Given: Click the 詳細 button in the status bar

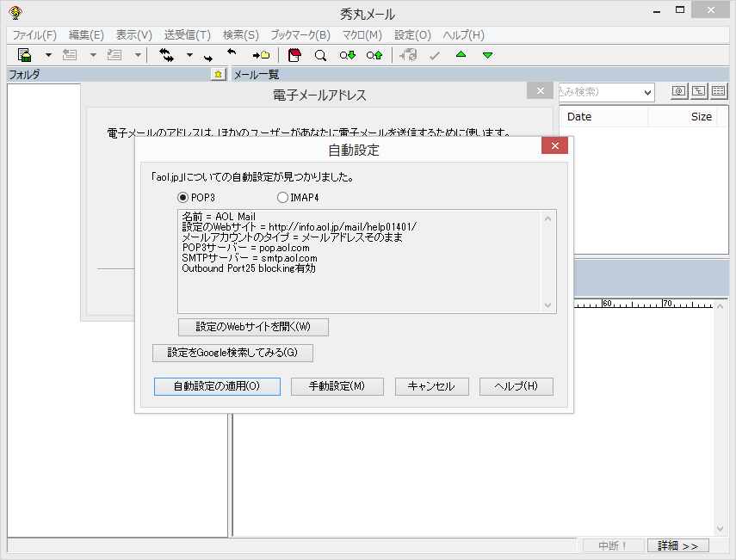Looking at the screenshot, I should click(x=678, y=545).
